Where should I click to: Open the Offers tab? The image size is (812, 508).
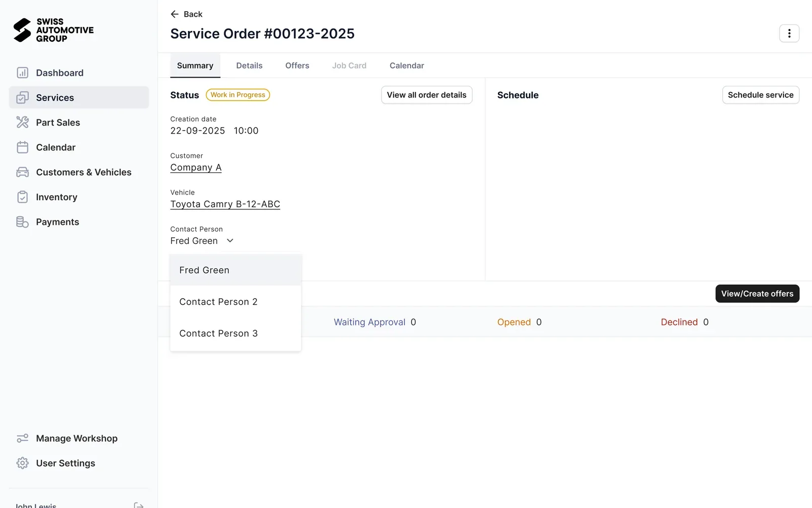(x=297, y=66)
